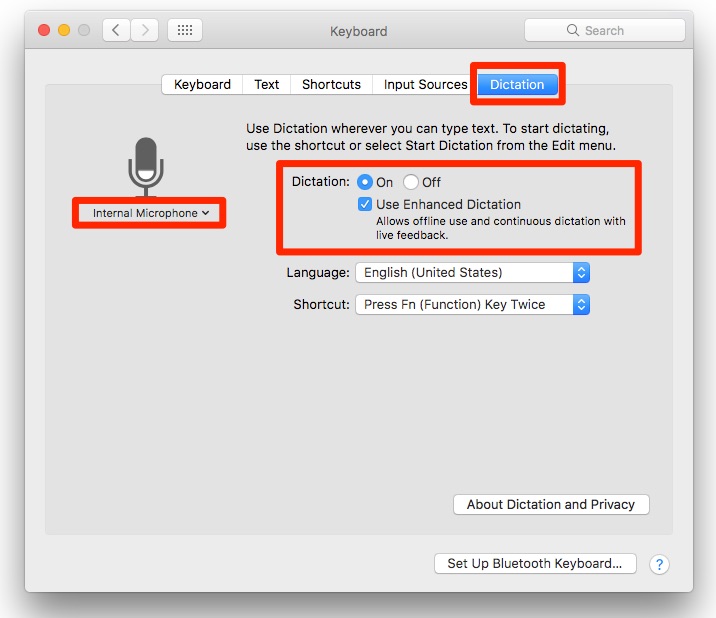Open the help question mark button
Viewport: 716px width, 618px height.
(659, 564)
